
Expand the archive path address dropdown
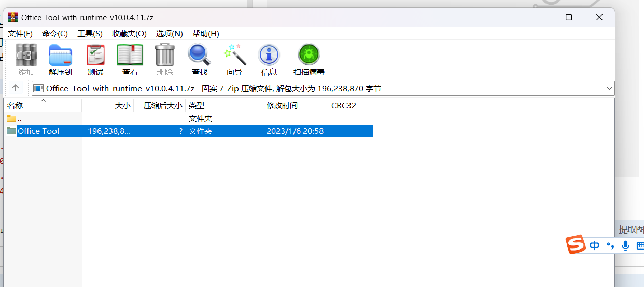tap(609, 89)
